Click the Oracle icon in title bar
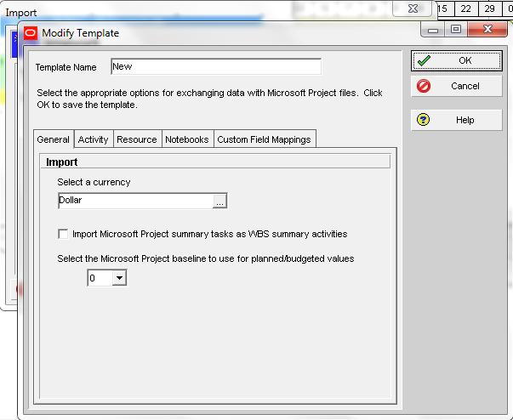This screenshot has width=513, height=420. 31,33
